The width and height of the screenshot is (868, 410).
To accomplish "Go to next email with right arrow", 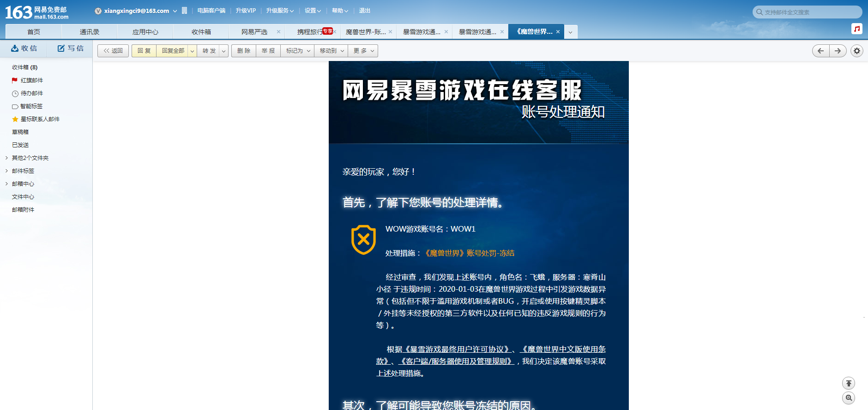I will pos(838,51).
